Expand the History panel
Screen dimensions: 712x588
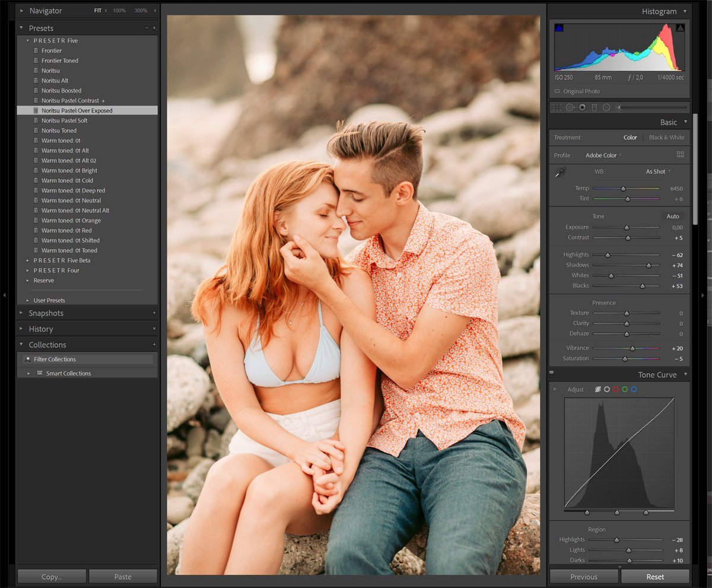pos(21,329)
